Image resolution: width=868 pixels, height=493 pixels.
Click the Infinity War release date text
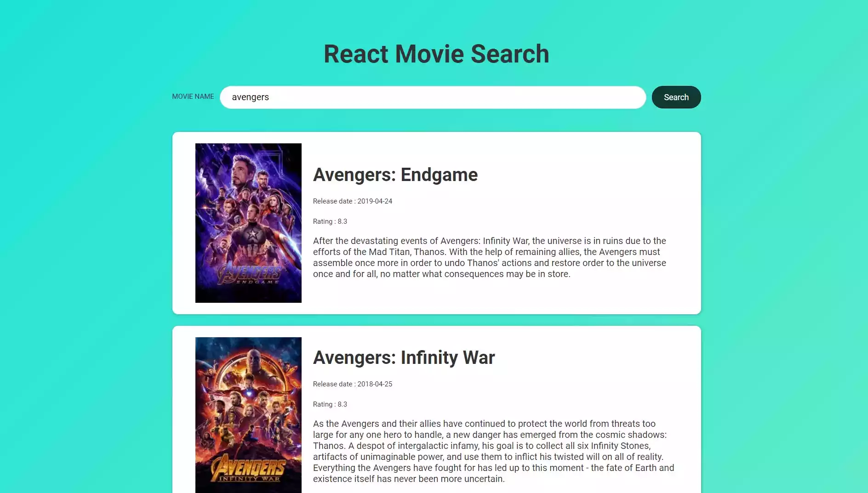coord(352,384)
